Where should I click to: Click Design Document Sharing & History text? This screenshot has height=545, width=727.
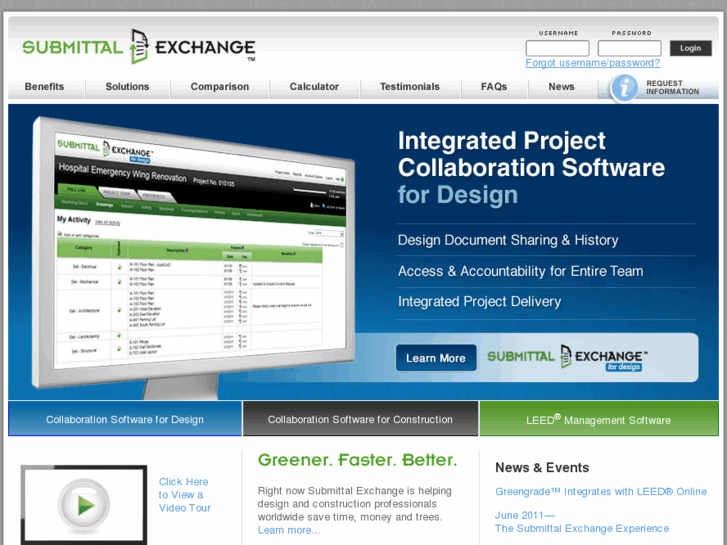[x=508, y=240]
